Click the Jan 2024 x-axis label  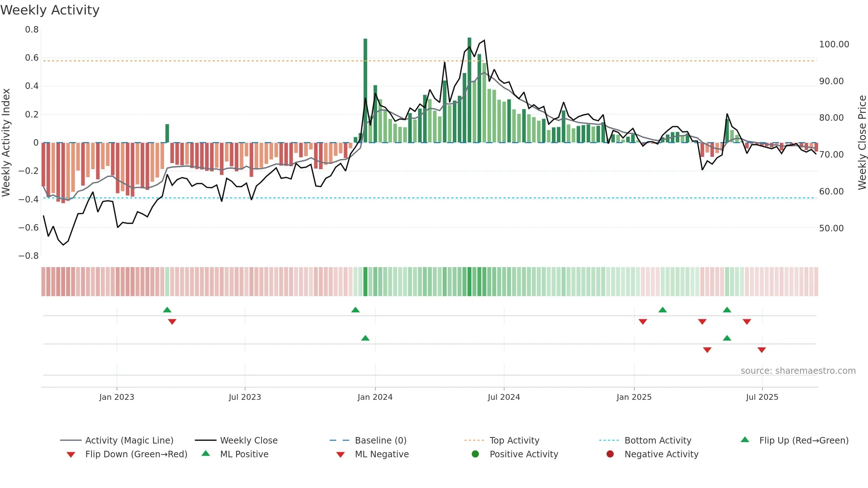coord(375,397)
